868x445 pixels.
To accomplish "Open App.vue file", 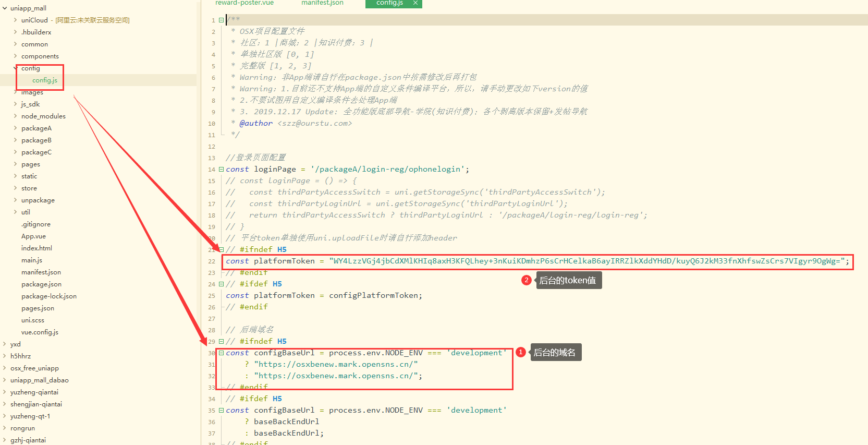I will point(33,236).
